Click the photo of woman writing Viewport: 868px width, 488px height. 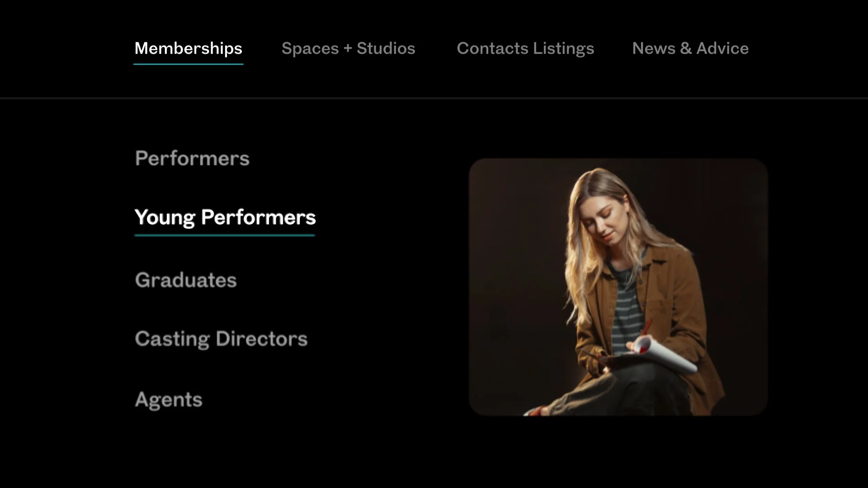[x=618, y=287]
